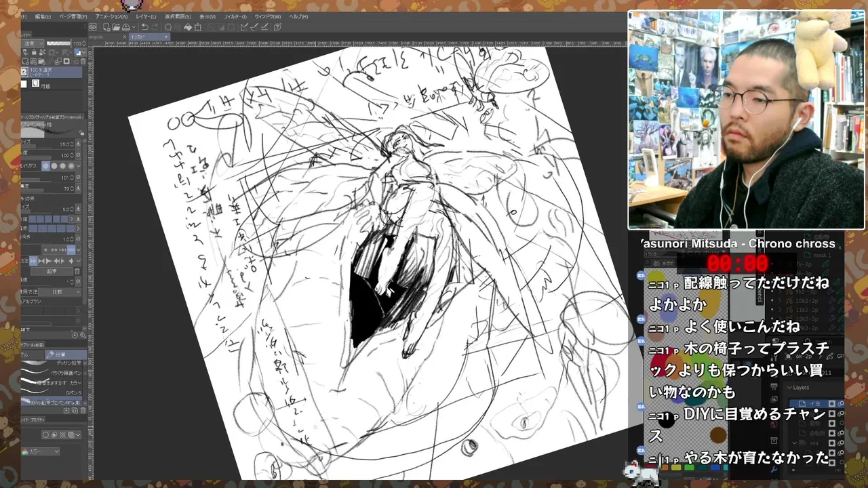Screen dimensions: 868x488
Task: Click the Clear (delete) burst icon
Action: (x=167, y=27)
